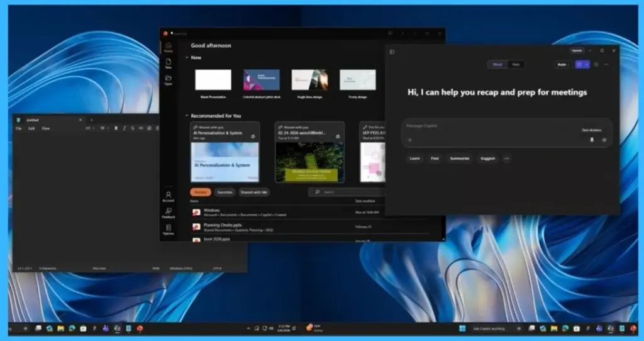Viewport: 644px width, 341px height.
Task: Select the Recent tab in PowerPoint file list
Action: [x=201, y=193]
